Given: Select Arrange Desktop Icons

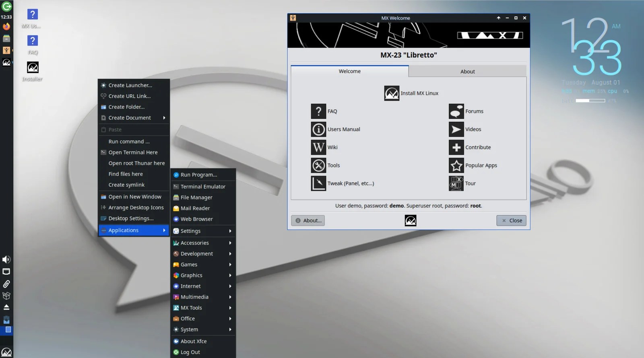Looking at the screenshot, I should coord(134,208).
